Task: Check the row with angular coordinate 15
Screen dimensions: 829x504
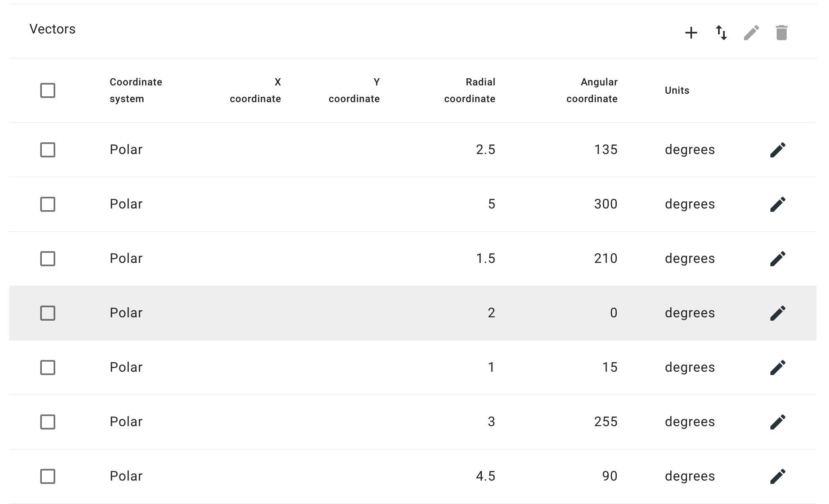Action: pos(48,368)
